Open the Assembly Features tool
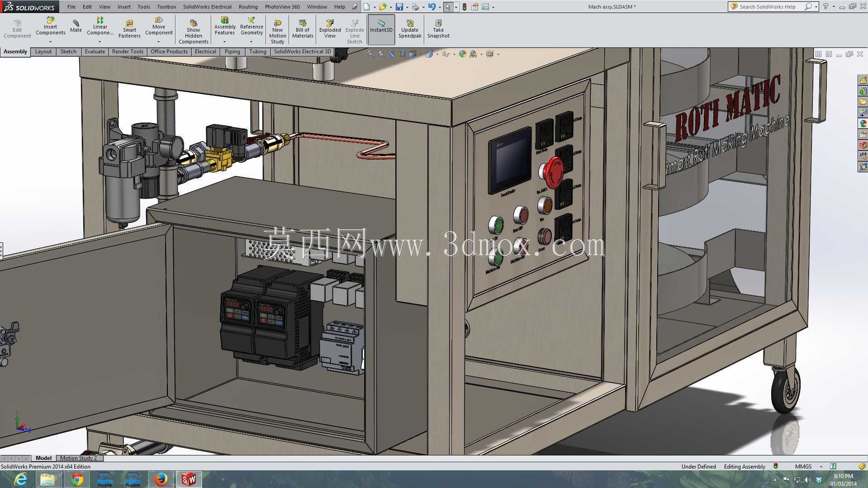 225,26
